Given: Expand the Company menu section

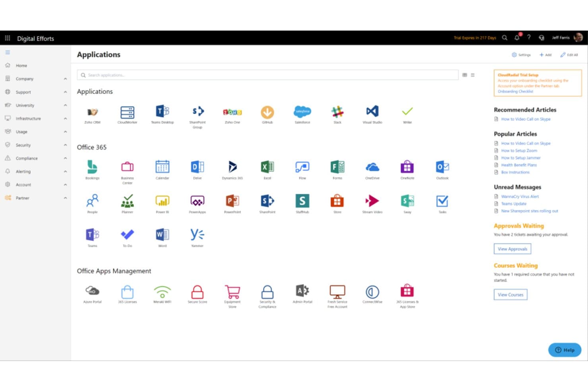Looking at the screenshot, I should coord(36,79).
